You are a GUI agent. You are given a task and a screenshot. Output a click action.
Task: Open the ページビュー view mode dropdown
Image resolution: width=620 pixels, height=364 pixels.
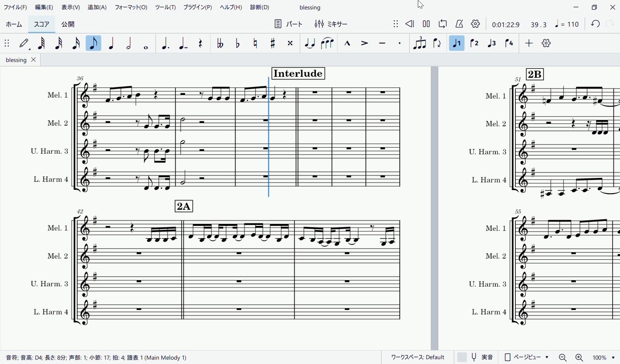pos(527,357)
